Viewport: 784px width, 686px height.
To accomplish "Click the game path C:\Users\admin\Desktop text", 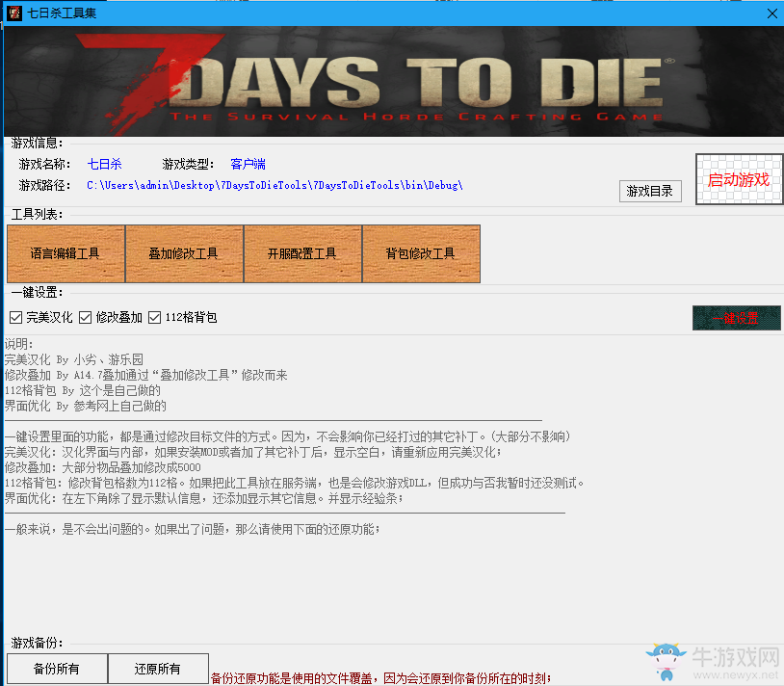I will [274, 186].
